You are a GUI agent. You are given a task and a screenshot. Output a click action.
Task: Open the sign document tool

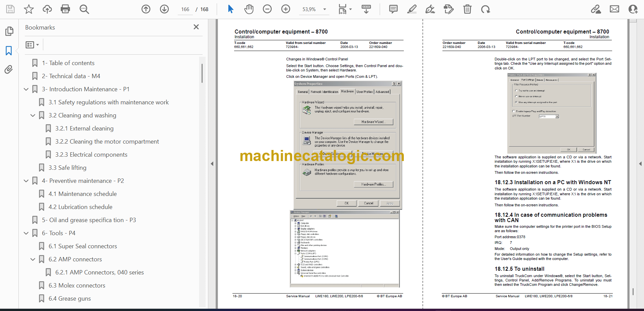[x=430, y=9]
